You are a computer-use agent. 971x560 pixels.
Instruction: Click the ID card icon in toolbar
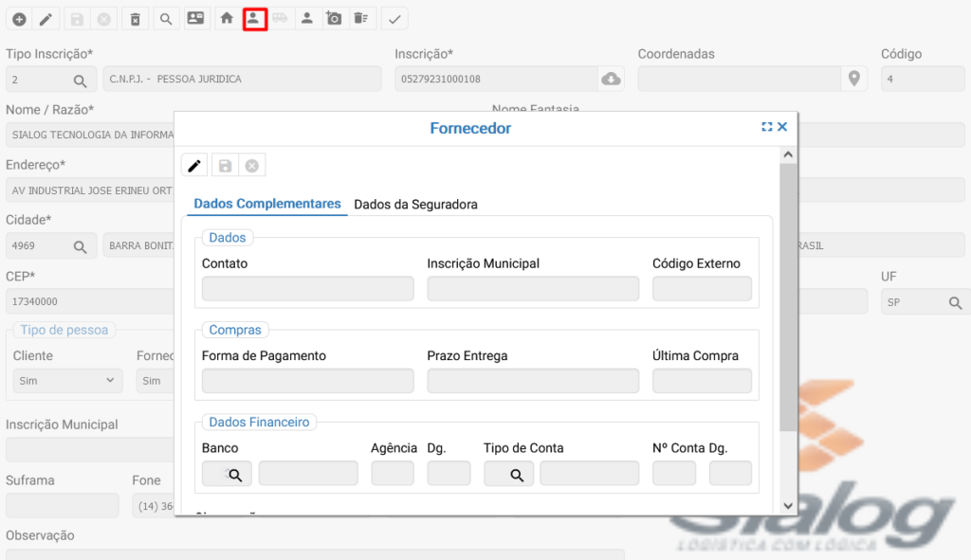pos(195,18)
